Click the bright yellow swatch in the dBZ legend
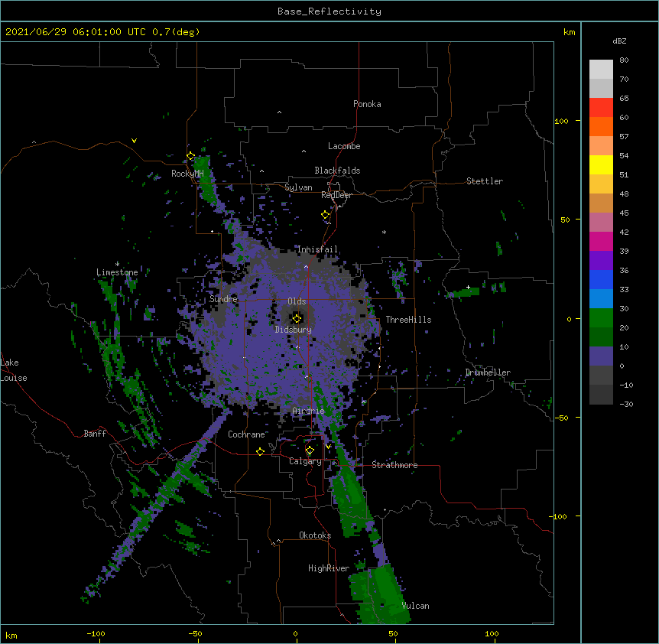This screenshot has height=644, width=659. pyautogui.click(x=601, y=165)
